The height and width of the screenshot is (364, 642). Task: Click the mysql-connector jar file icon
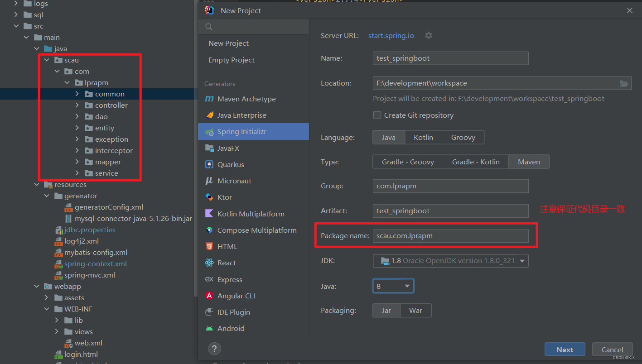click(x=68, y=219)
